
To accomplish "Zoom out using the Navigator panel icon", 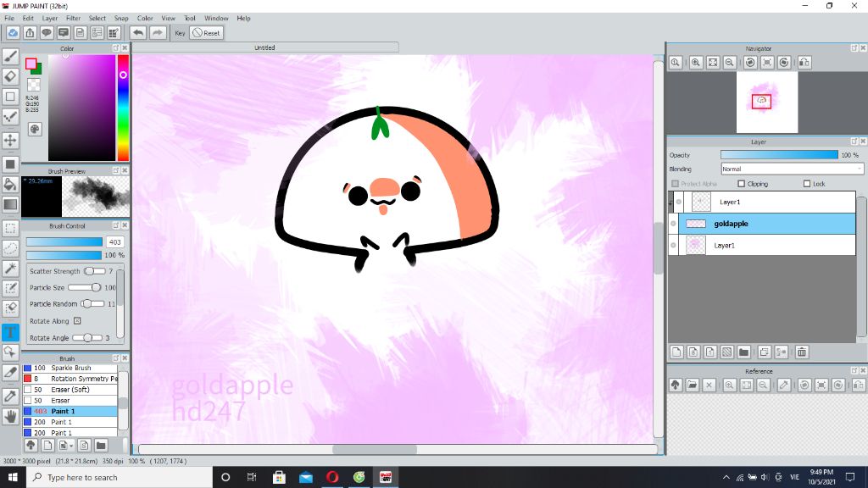I will pyautogui.click(x=730, y=63).
